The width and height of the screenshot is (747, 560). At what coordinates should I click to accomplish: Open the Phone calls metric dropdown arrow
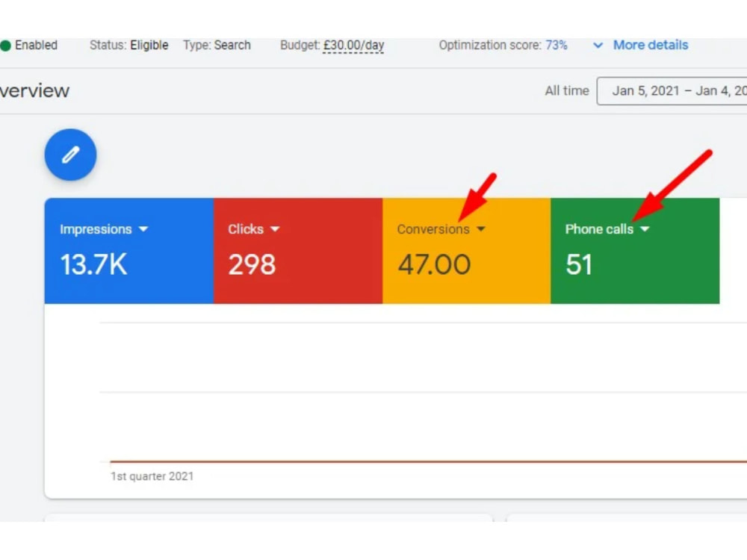pos(645,229)
